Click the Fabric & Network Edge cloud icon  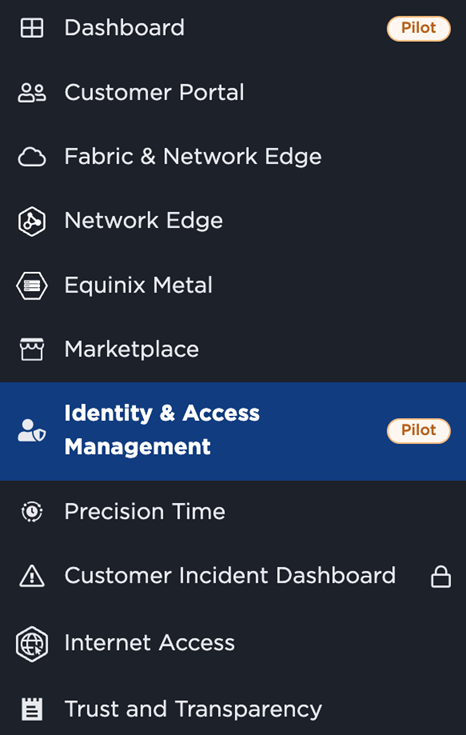[32, 157]
